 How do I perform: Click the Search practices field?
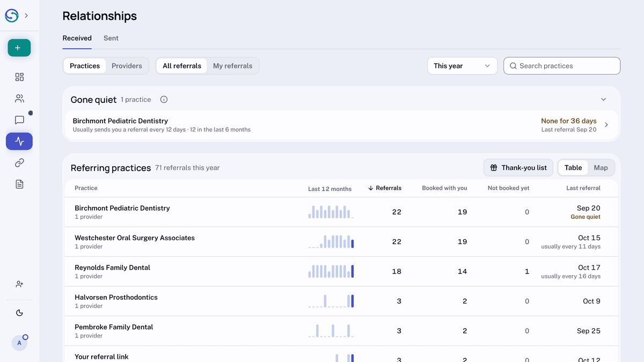point(562,66)
